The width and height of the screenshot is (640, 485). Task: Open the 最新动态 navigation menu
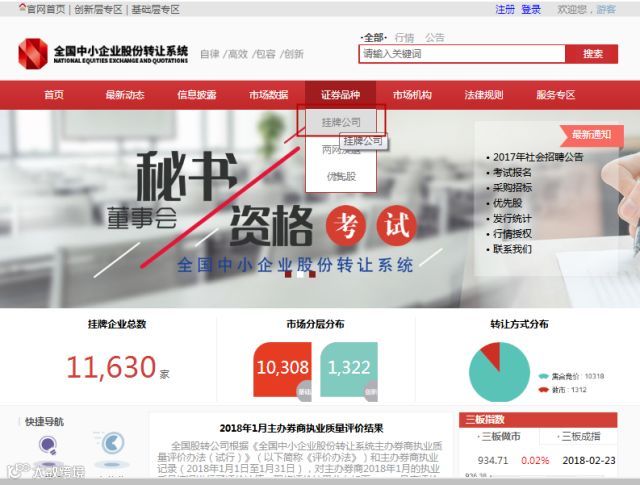[125, 95]
